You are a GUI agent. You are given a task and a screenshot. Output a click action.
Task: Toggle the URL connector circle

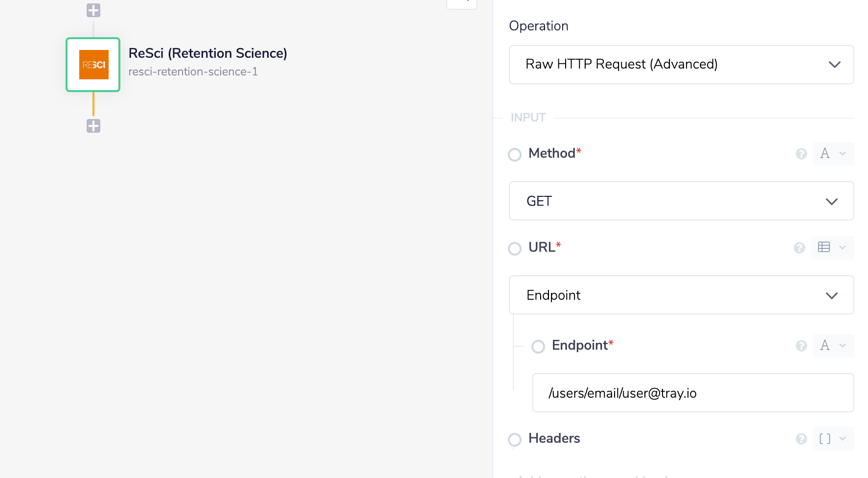[x=515, y=249]
